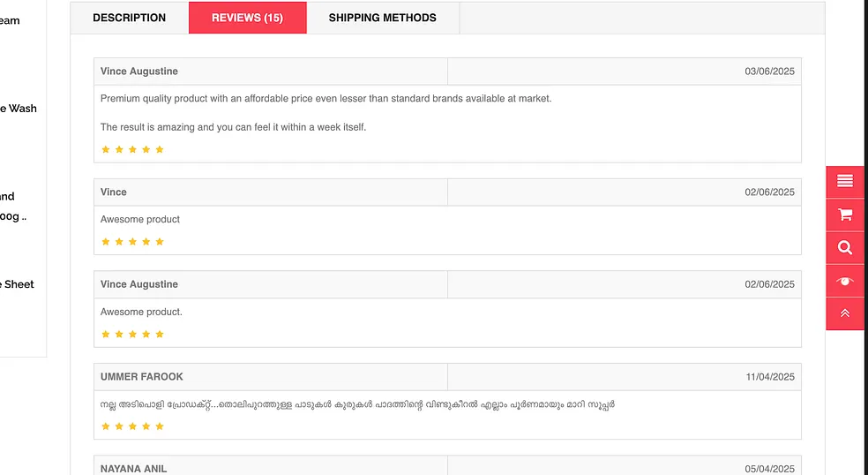Click the recently viewed eye icon

coord(845,281)
